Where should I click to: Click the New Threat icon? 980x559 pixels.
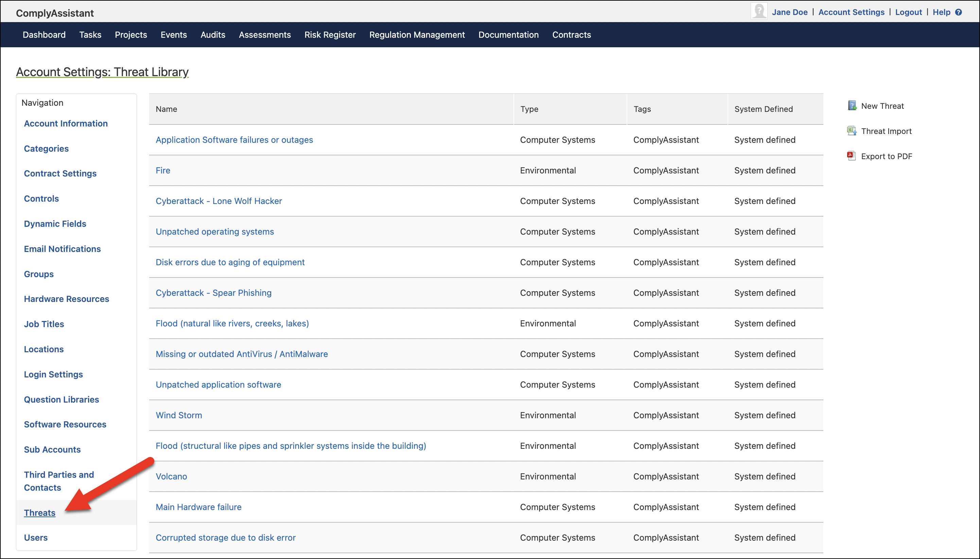[x=852, y=106]
